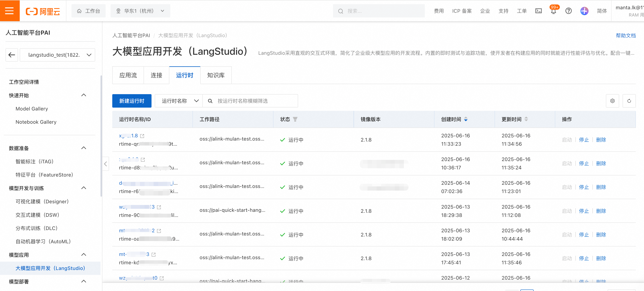Open the hamburger main menu

tap(9, 11)
